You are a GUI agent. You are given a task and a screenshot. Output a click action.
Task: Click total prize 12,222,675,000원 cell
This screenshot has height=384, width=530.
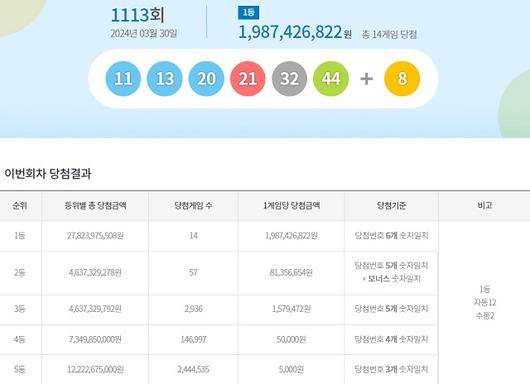pos(95,369)
